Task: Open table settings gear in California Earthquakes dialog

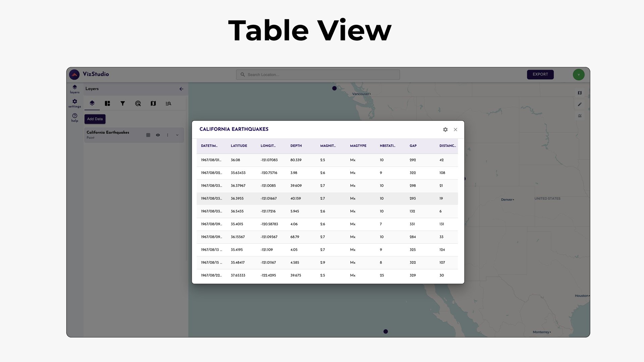Action: pos(445,129)
